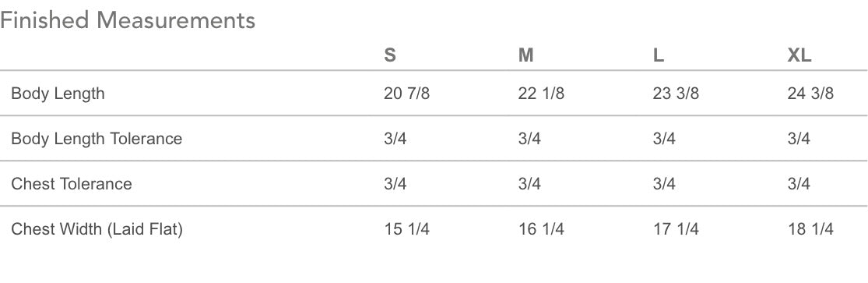Select the 18 1/4 chest width cell
The height and width of the screenshot is (283, 868).
(810, 228)
